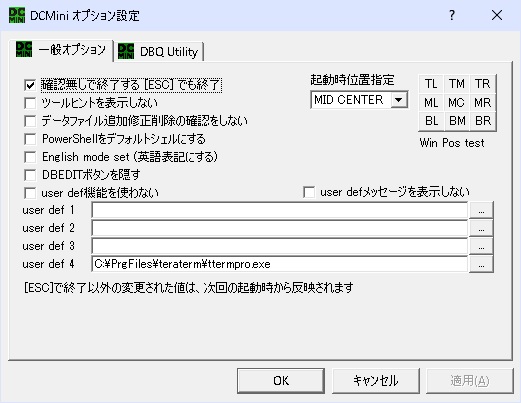The width and height of the screenshot is (521, 403).
Task: Click the キャンセル button
Action: pyautogui.click(x=376, y=381)
